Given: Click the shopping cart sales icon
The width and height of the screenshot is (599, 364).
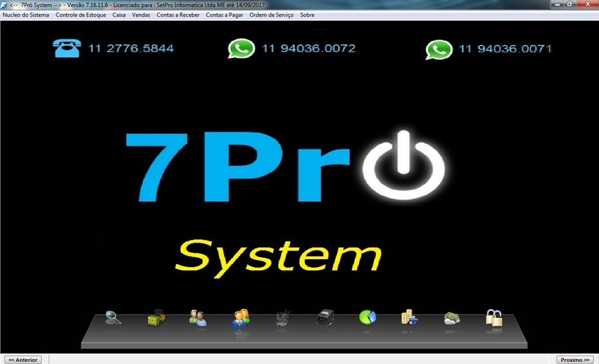Looking at the screenshot, I should pos(282,318).
